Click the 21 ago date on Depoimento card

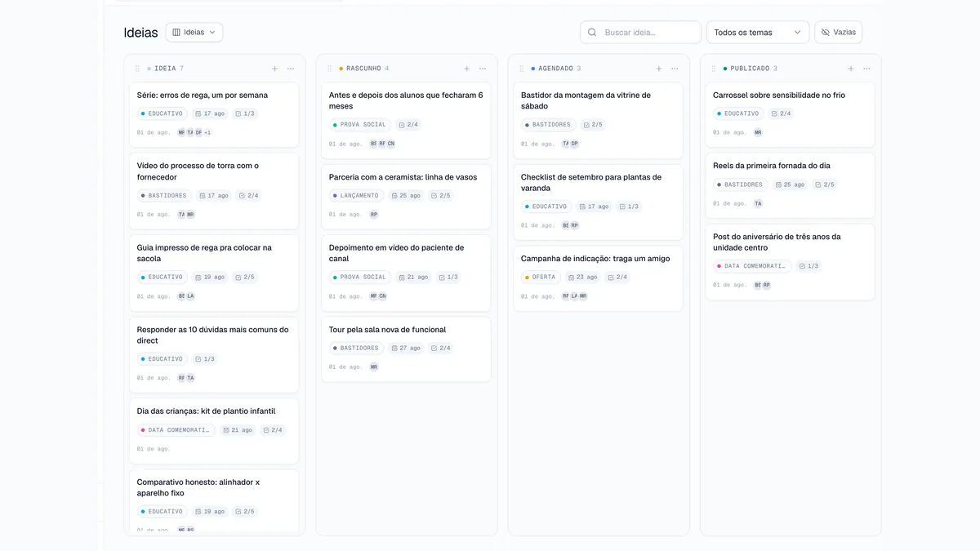[x=412, y=278]
